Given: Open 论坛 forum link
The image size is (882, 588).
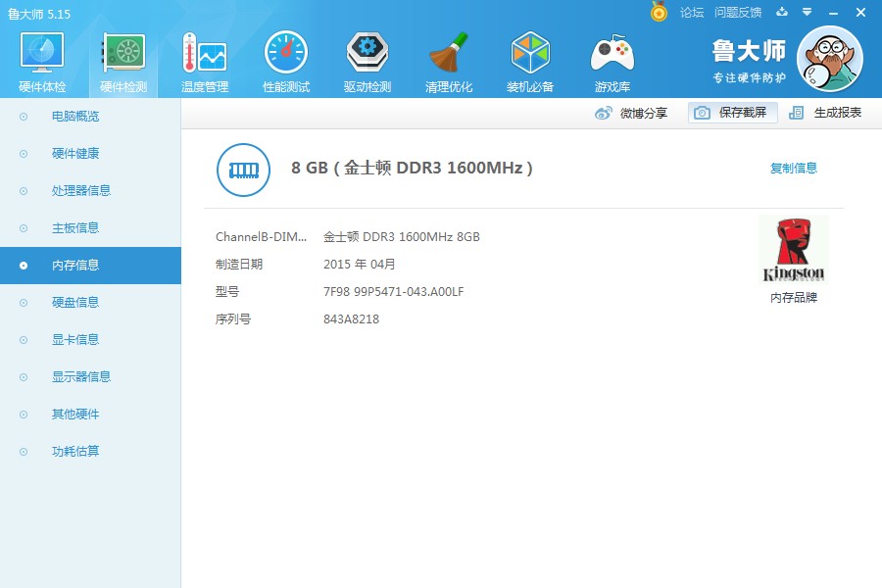Looking at the screenshot, I should pyautogui.click(x=692, y=13).
